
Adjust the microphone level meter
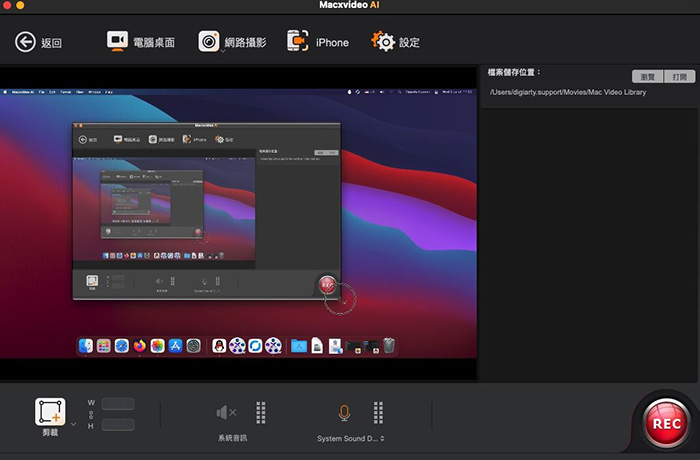(378, 412)
